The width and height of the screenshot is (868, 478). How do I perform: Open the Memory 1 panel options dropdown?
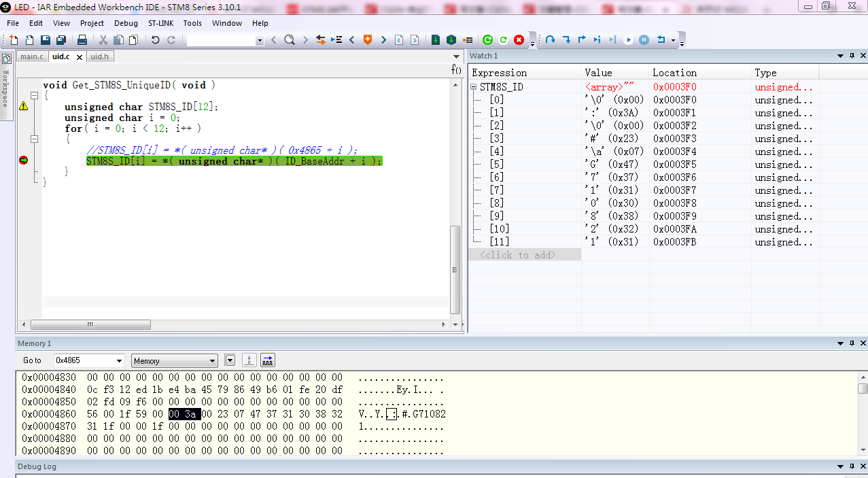point(840,343)
